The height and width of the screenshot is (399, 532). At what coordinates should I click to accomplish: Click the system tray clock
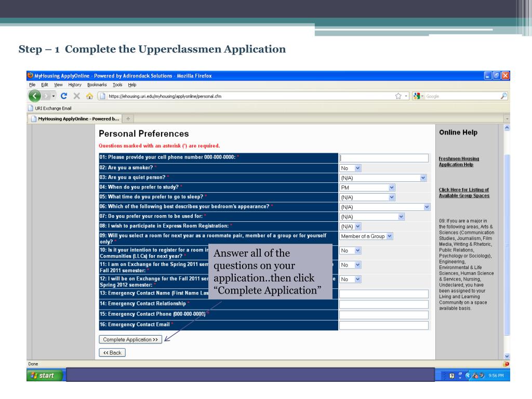496,376
